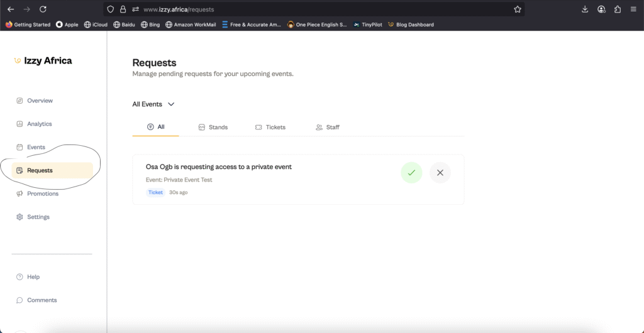The image size is (644, 333).
Task: Open the browser hamburger menu
Action: coord(633,9)
